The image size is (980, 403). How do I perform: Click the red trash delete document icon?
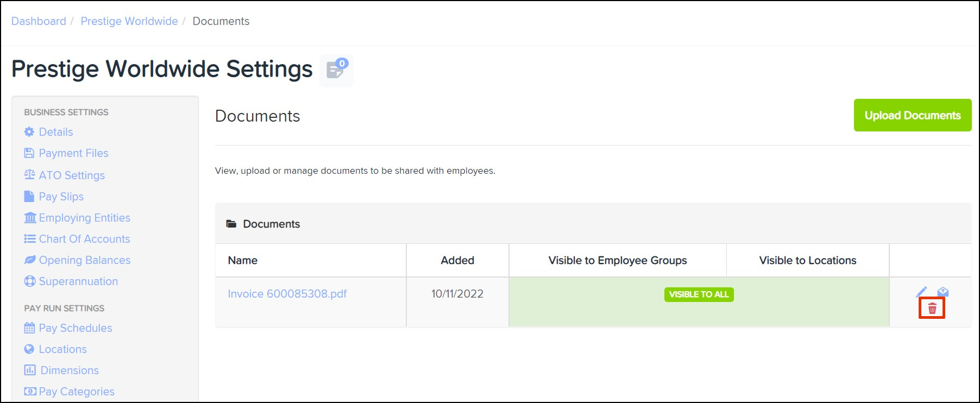932,308
